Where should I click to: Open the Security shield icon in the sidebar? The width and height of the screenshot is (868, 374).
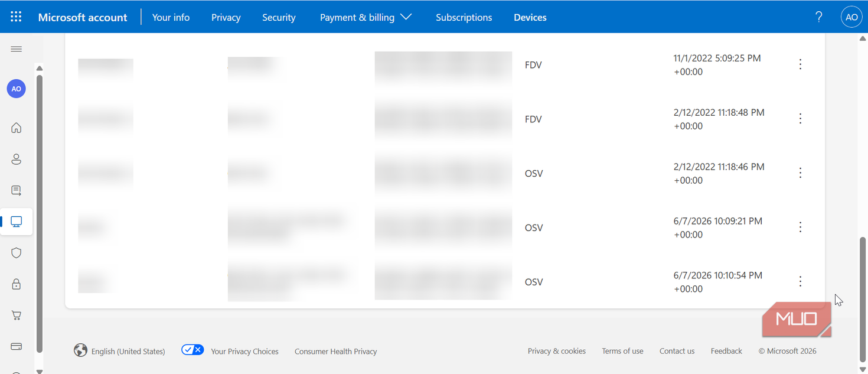point(17,253)
